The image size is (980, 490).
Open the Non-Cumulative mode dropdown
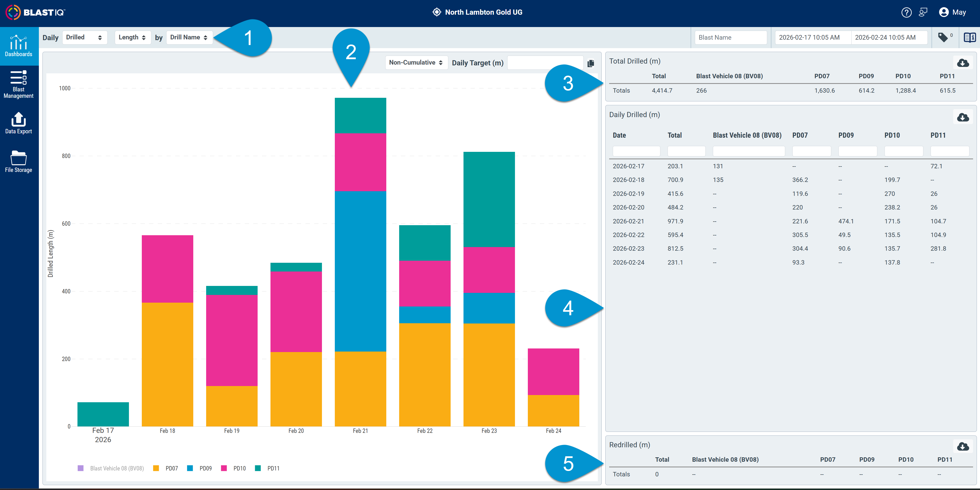tap(416, 62)
